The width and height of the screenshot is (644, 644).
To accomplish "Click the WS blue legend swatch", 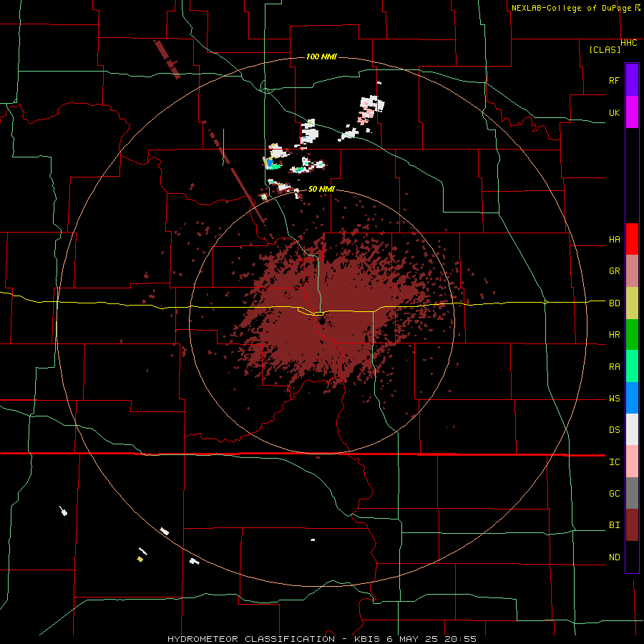I will tap(632, 398).
